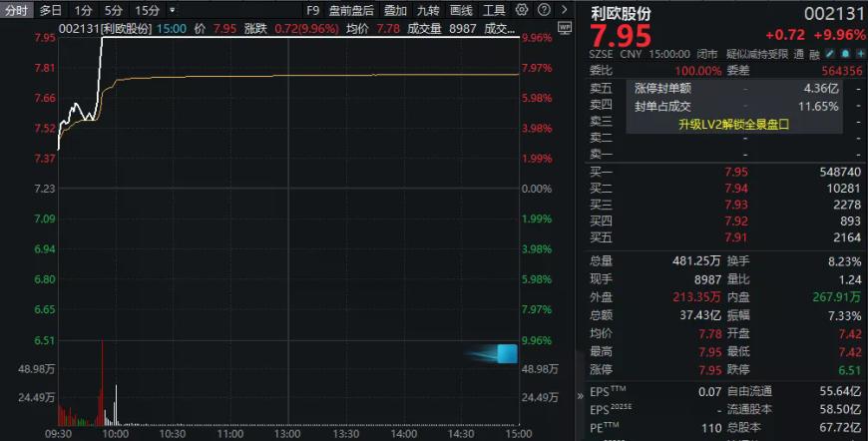Open the 工具 tools button
868x441 pixels.
click(494, 10)
